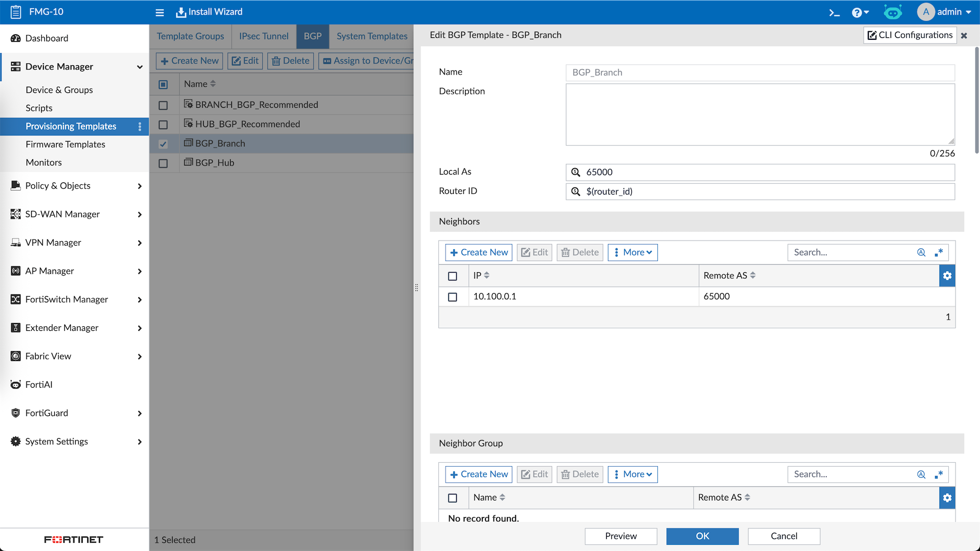Click the Neighbors table column settings gear
This screenshot has width=980, height=551.
pos(947,276)
